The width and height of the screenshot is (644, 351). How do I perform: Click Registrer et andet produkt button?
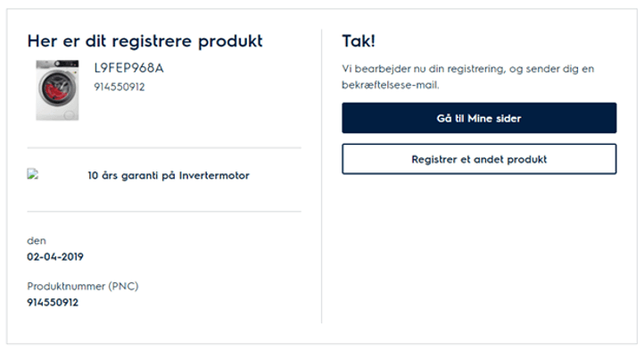(x=479, y=159)
